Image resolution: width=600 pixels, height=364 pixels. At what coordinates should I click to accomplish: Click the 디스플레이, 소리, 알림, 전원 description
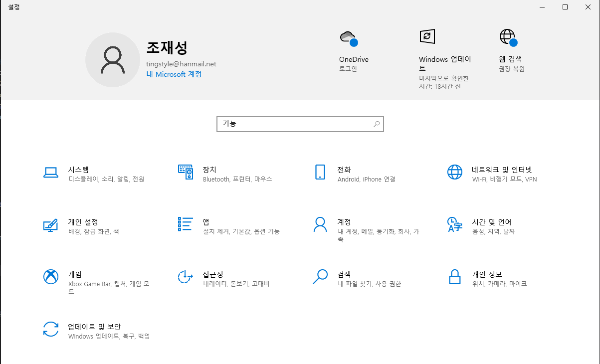(x=106, y=179)
